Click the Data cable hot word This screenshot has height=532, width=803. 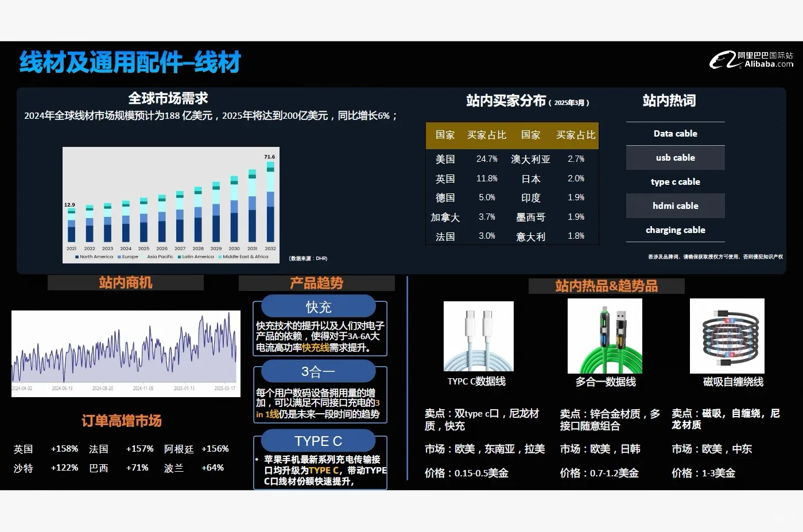pos(675,133)
